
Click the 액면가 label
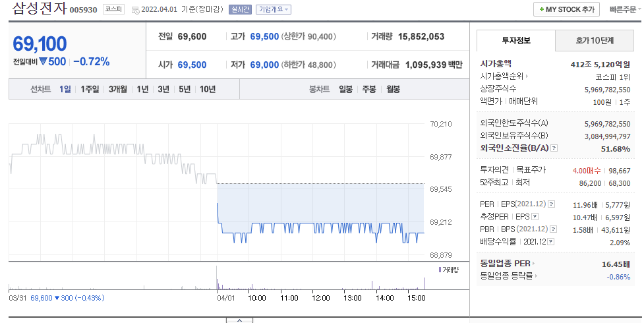(x=491, y=101)
